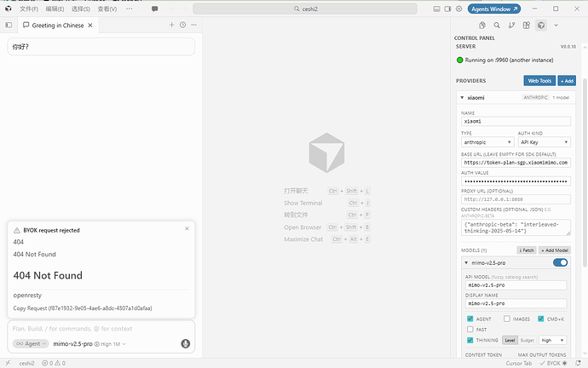Toggle the mimo-v2.5-pro model enable switch
Viewport: 588px width, 368px height.
(x=560, y=262)
